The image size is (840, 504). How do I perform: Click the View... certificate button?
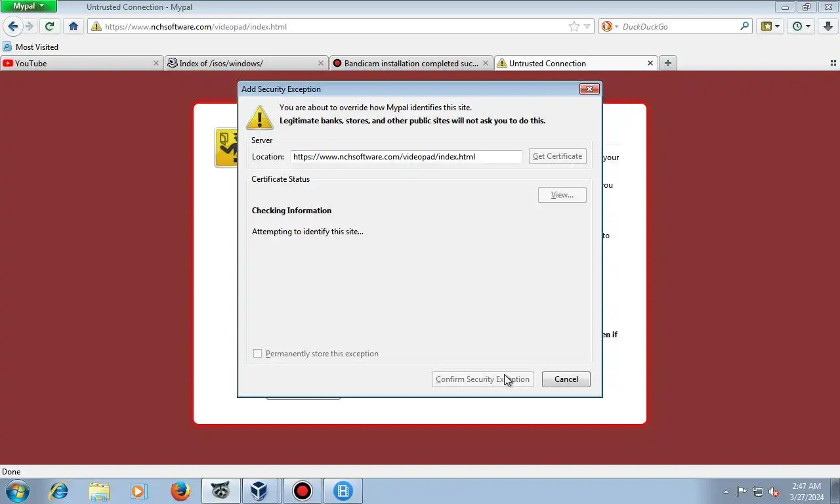[x=562, y=195]
